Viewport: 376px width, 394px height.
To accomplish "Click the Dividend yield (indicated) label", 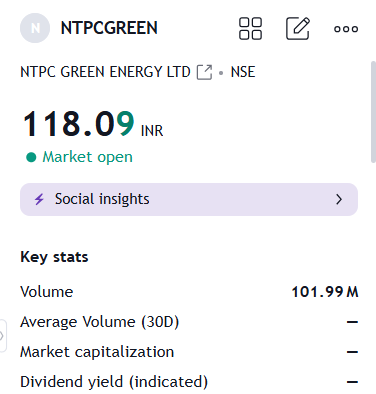I will (114, 382).
